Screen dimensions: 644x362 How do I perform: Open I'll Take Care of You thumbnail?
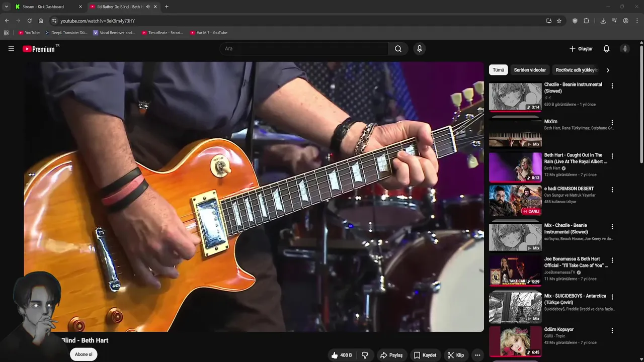click(515, 270)
